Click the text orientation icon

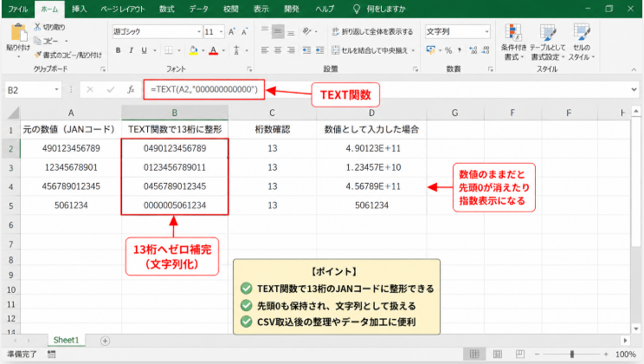pyautogui.click(x=306, y=31)
